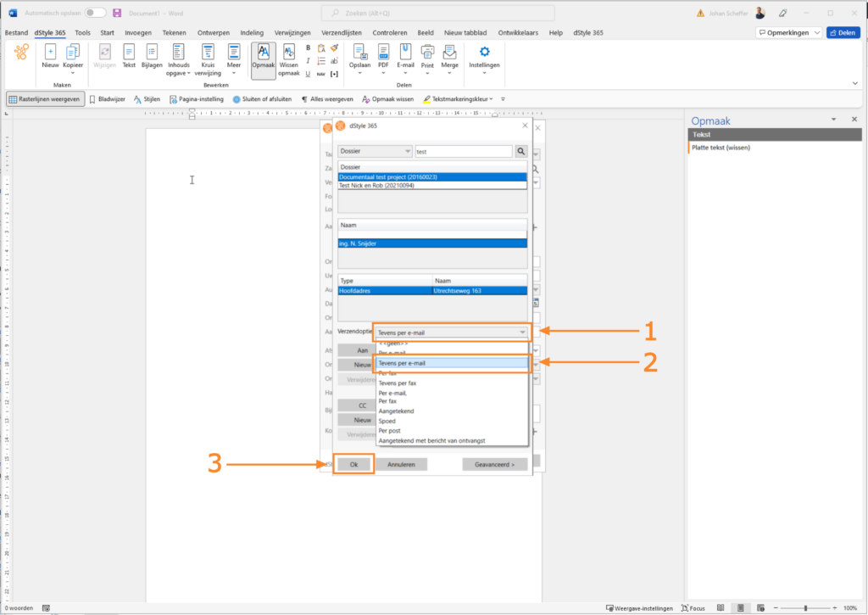Click the Merge ribbon icon
This screenshot has width=868, height=615.
[x=449, y=52]
